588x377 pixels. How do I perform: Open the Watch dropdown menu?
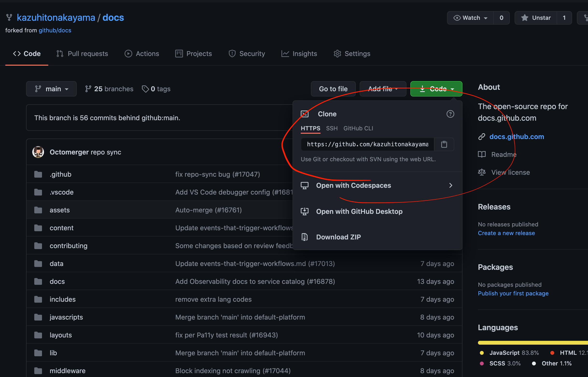point(470,18)
